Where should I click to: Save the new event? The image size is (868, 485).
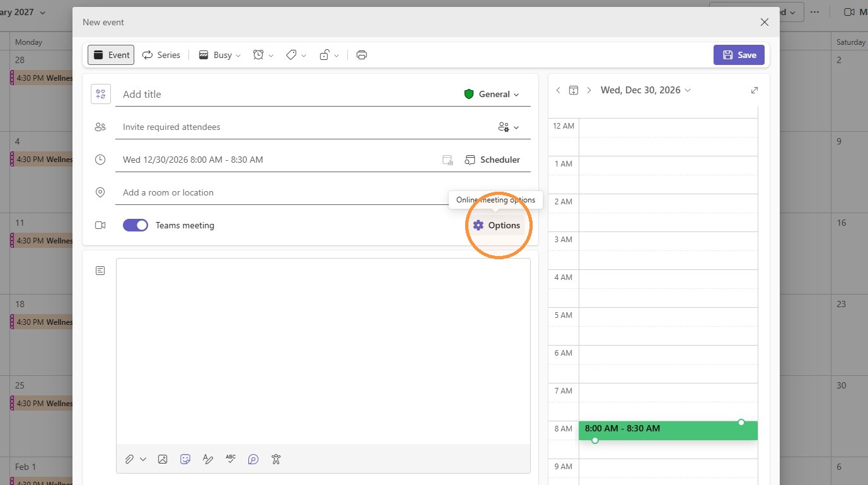[739, 55]
